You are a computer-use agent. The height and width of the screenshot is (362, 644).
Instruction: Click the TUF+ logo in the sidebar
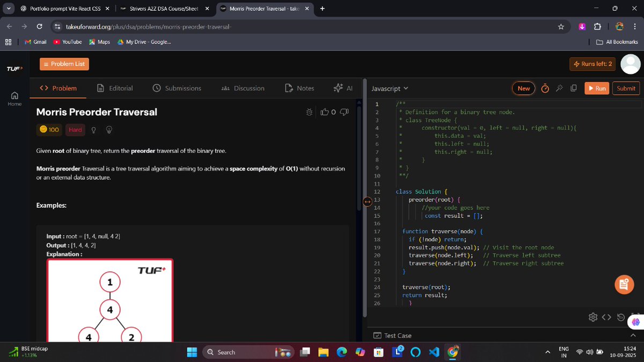click(14, 69)
